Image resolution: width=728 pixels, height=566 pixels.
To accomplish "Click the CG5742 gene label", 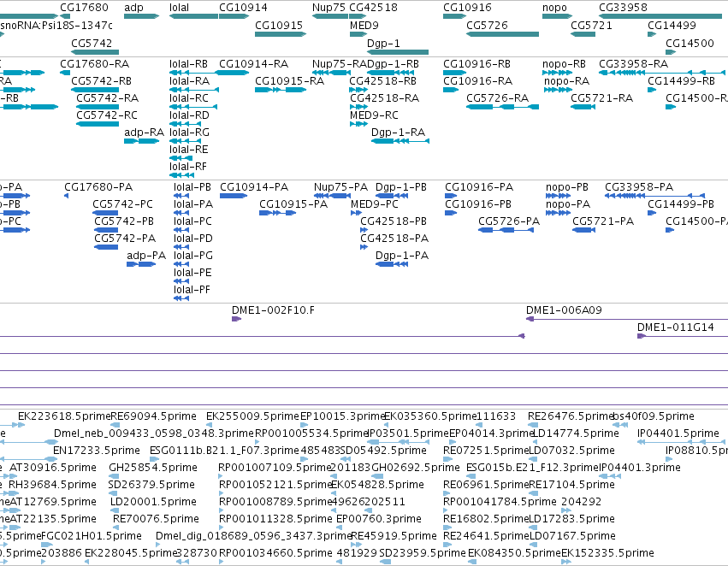I will [x=92, y=43].
